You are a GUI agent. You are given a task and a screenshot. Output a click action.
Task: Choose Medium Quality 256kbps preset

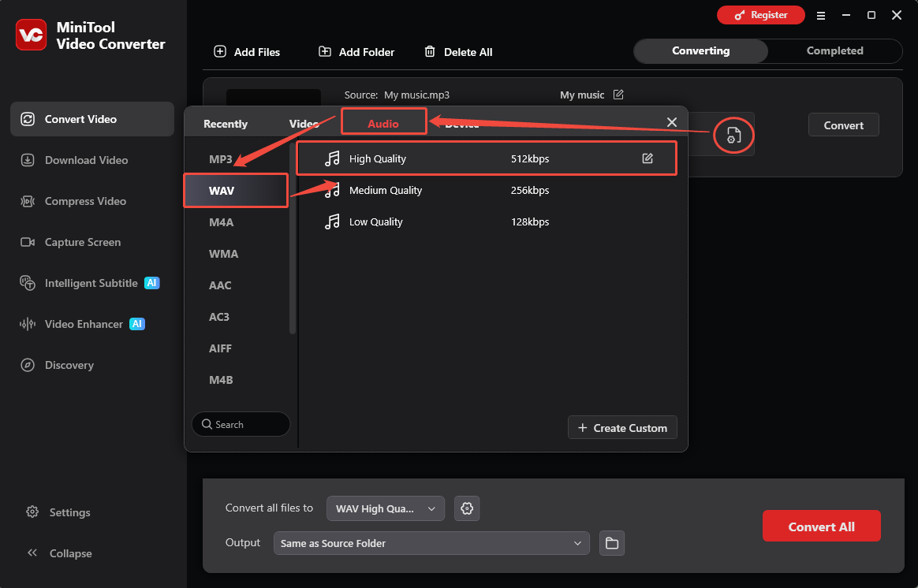point(487,190)
